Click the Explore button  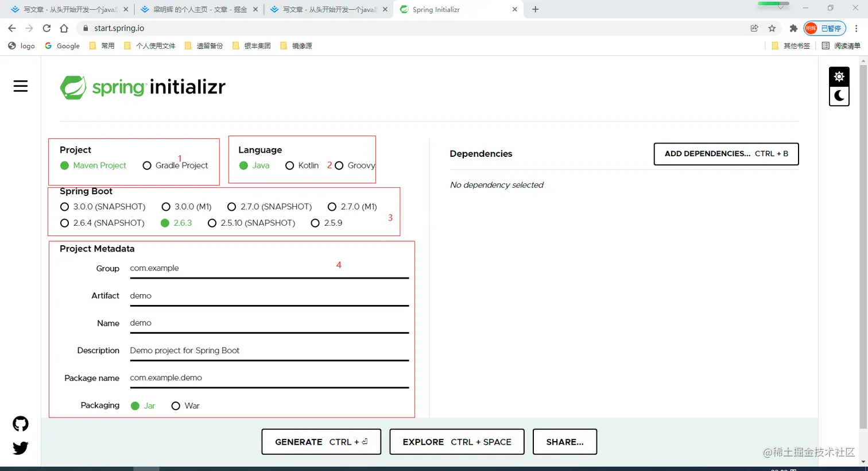coord(457,442)
